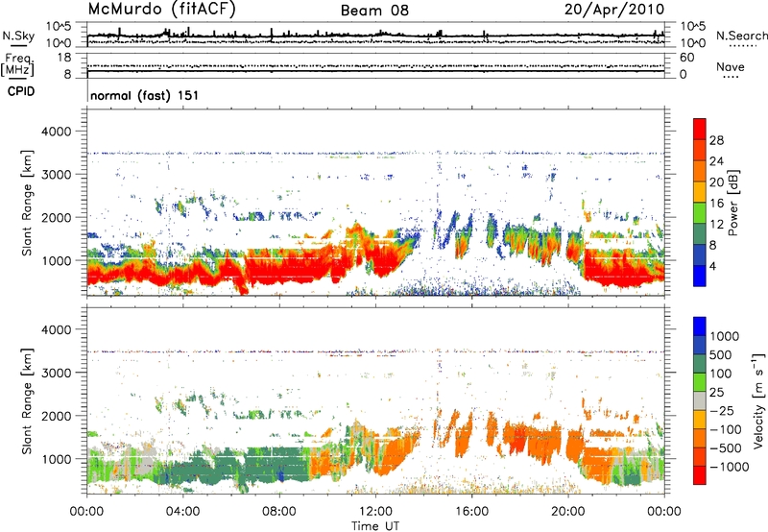The width and height of the screenshot is (768, 532).
Task: Click the 3000 tick on the velocity panel axis
Action: pyautogui.click(x=57, y=373)
